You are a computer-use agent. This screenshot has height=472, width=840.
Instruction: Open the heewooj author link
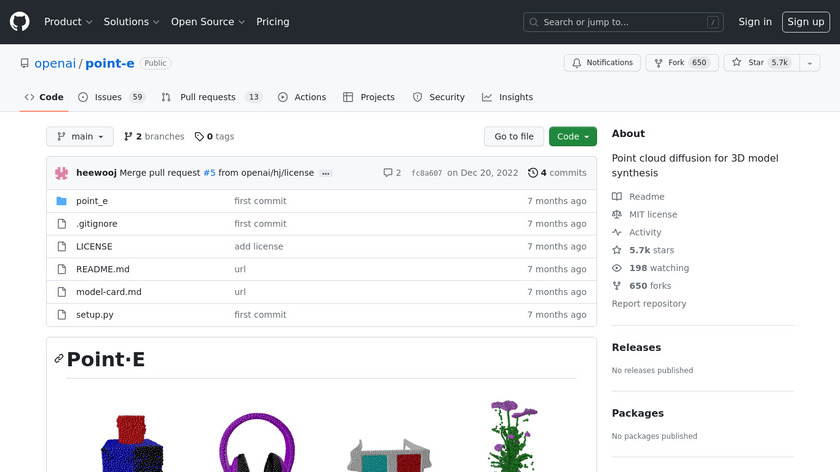coord(96,173)
